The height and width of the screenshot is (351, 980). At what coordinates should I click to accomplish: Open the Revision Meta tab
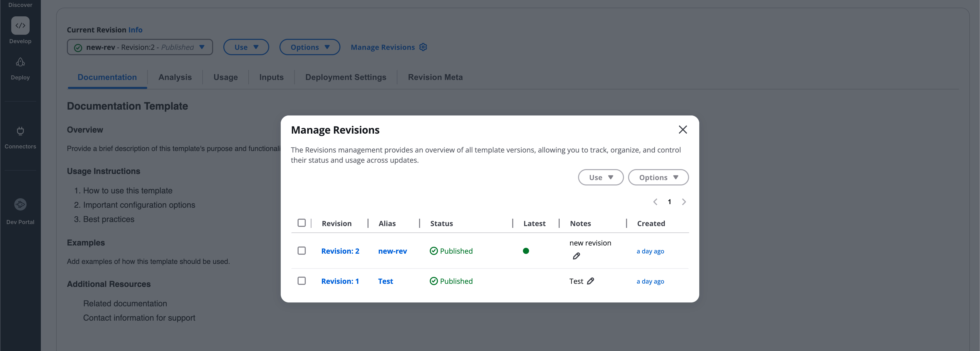coord(435,77)
